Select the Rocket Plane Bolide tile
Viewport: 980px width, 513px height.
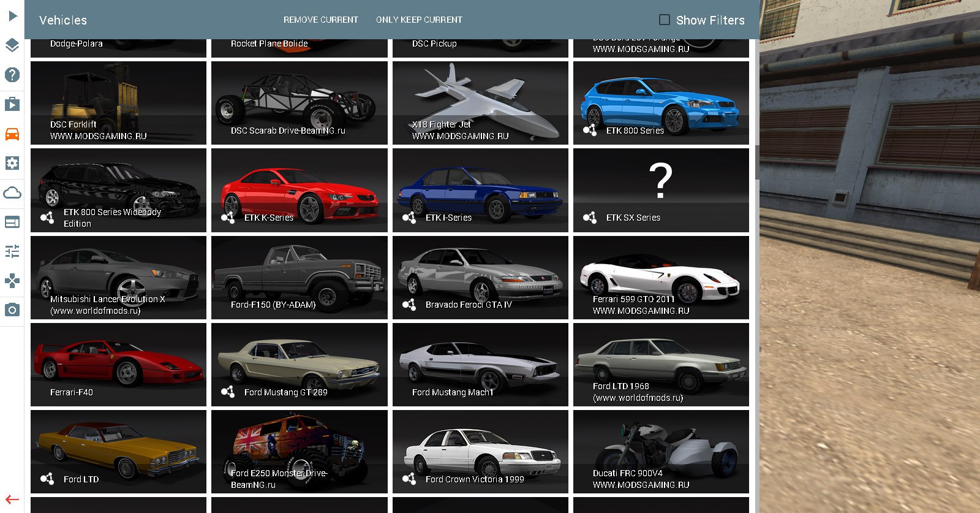click(300, 48)
